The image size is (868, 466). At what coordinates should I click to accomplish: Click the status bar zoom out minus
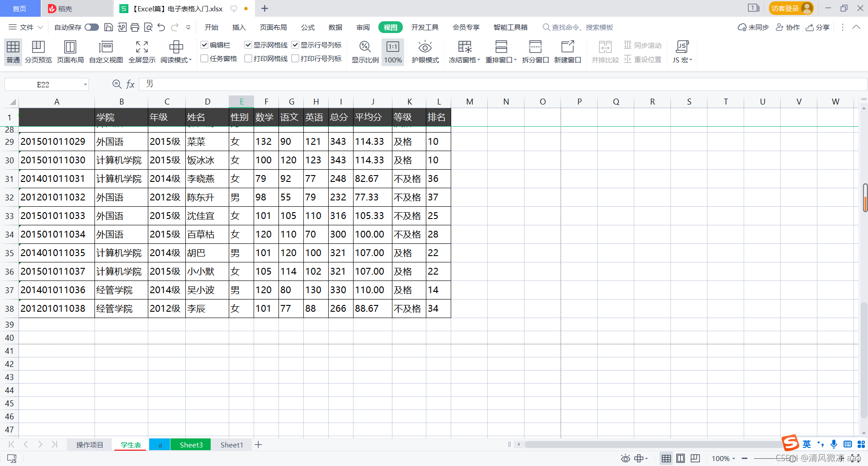click(x=745, y=458)
